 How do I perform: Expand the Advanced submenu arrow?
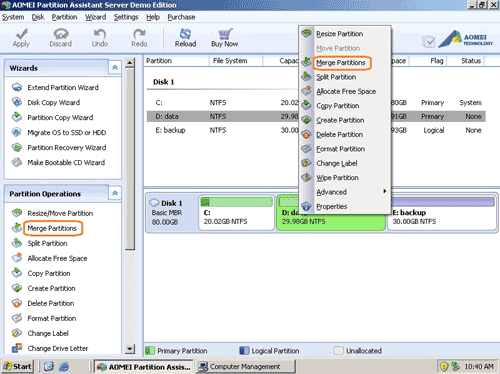click(x=384, y=191)
